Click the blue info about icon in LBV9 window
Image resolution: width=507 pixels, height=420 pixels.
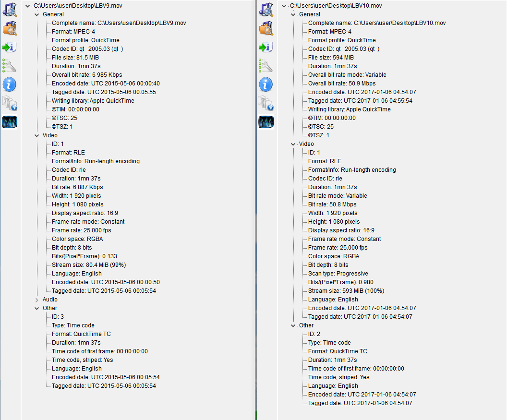(x=10, y=84)
